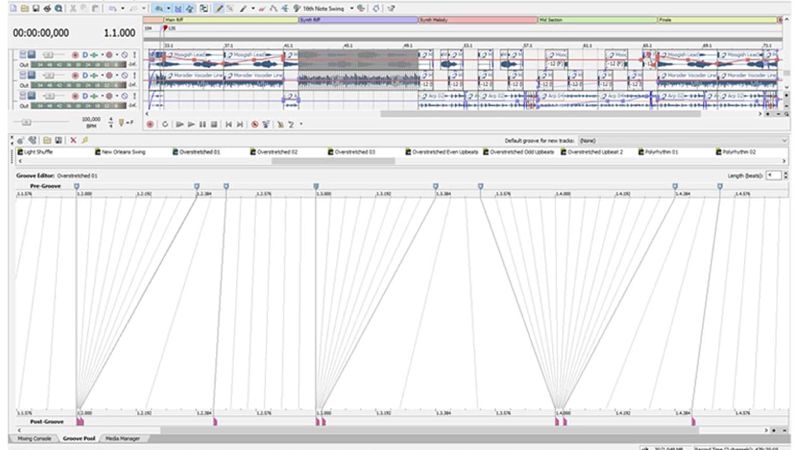Screen dimensions: 800x450
Task: Open the second track's automation dropdown arrow
Action: (x=117, y=75)
